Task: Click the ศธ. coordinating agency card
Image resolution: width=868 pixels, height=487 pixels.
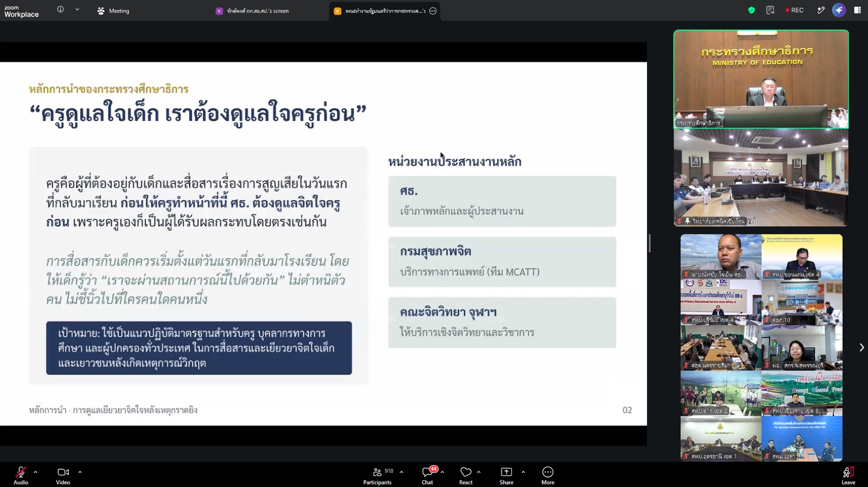Action: point(502,201)
